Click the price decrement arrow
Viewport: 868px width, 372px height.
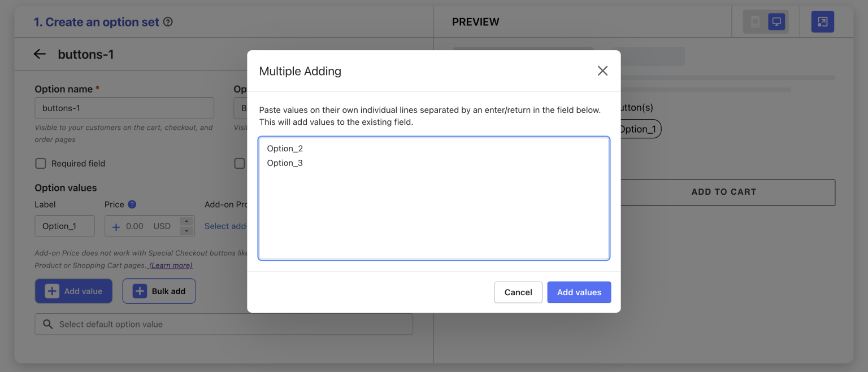[186, 230]
